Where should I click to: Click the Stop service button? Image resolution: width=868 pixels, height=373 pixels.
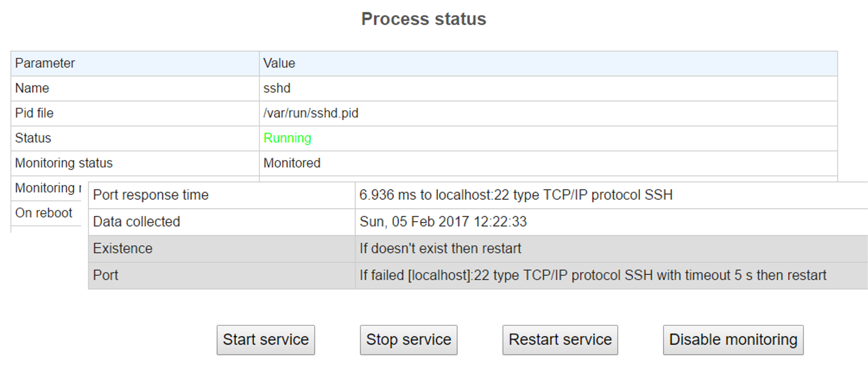(x=409, y=340)
